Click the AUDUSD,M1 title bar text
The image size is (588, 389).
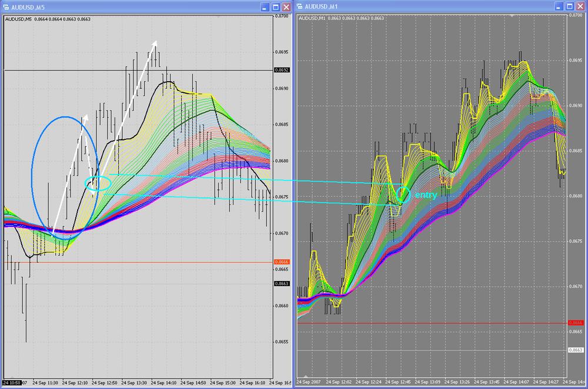pos(322,6)
